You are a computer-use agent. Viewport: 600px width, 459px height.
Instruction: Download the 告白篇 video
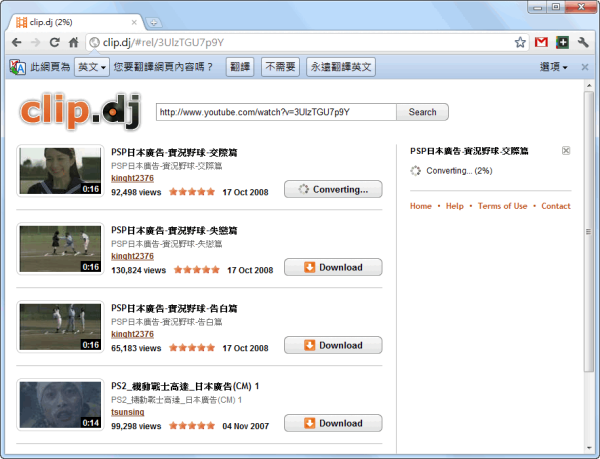pyautogui.click(x=333, y=345)
